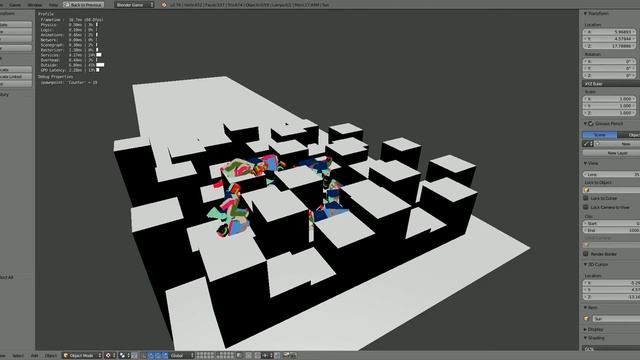Open the Help menu
Image resolution: width=640 pixels, height=360 pixels.
(53, 4)
